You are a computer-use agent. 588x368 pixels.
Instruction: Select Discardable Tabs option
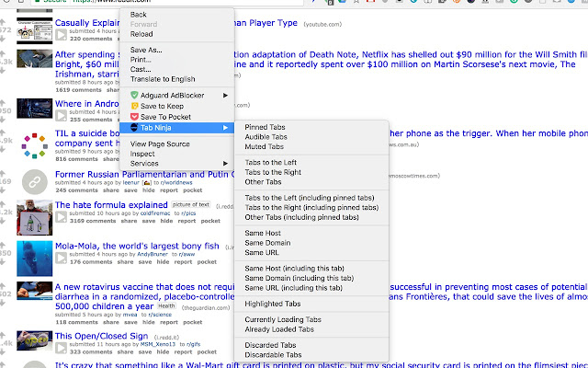273,355
